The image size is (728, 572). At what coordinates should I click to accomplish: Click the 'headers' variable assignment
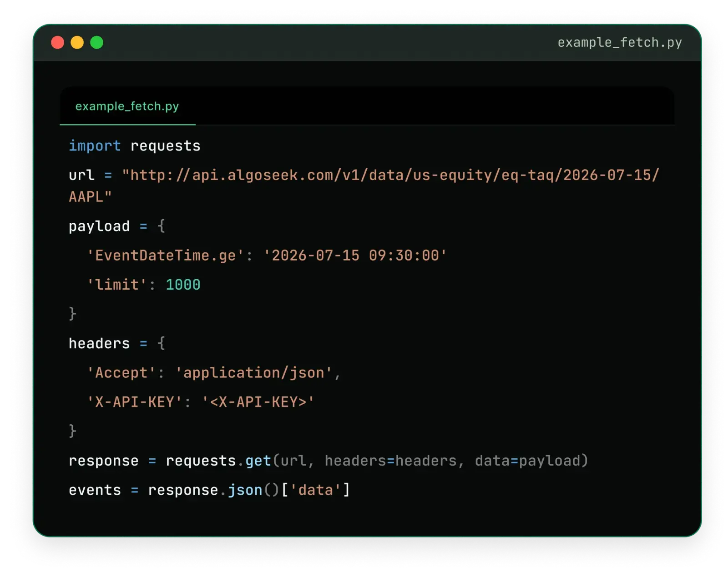tap(99, 343)
